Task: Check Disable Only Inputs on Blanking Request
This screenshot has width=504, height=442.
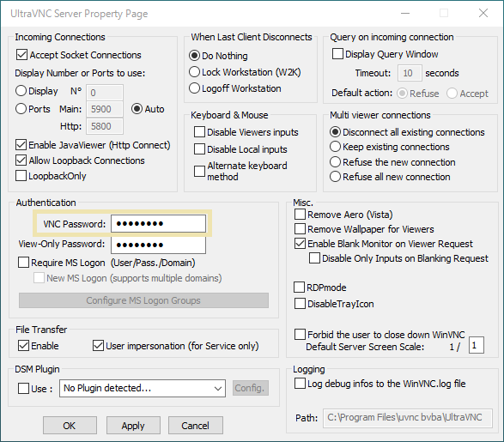Action: click(x=315, y=258)
